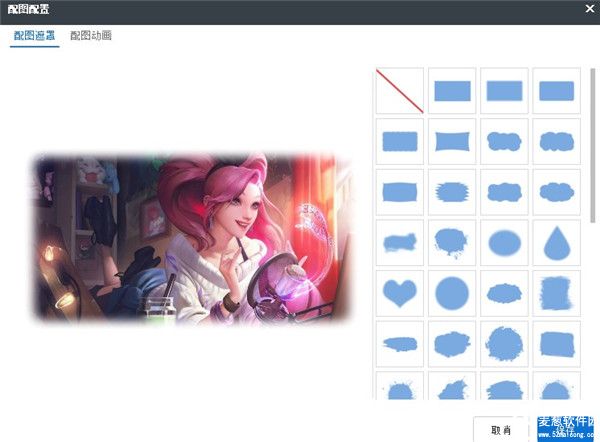Select the no-mask option with red diagonal line
The image size is (600, 442).
tap(399, 91)
